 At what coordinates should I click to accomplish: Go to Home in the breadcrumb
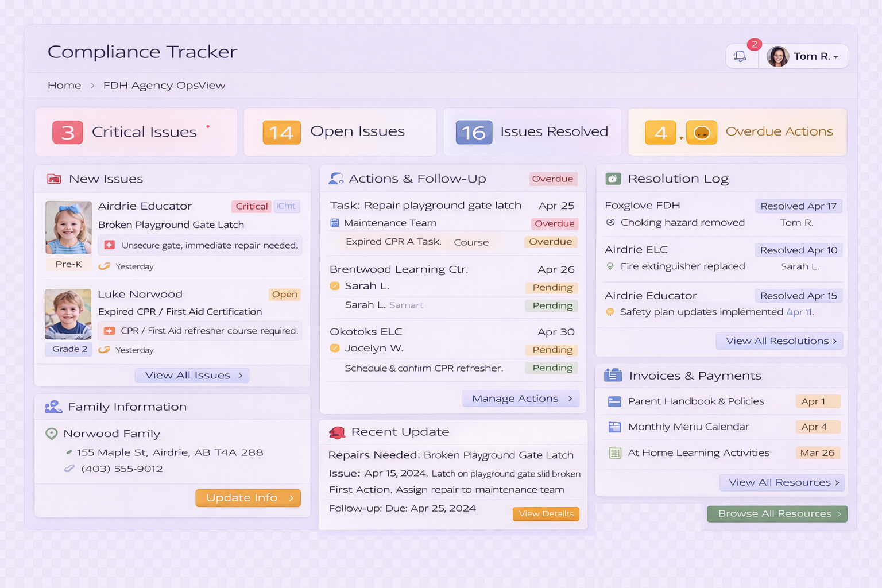pos(64,86)
